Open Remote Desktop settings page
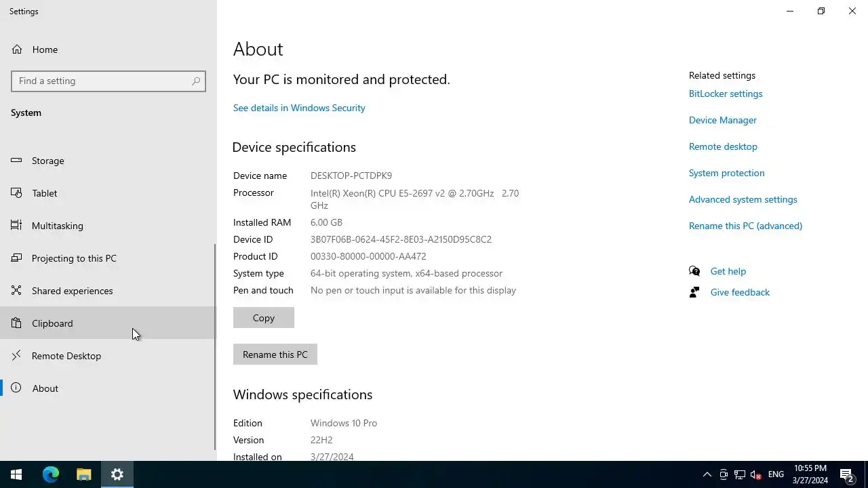Viewport: 868px width, 488px height. (x=107, y=356)
